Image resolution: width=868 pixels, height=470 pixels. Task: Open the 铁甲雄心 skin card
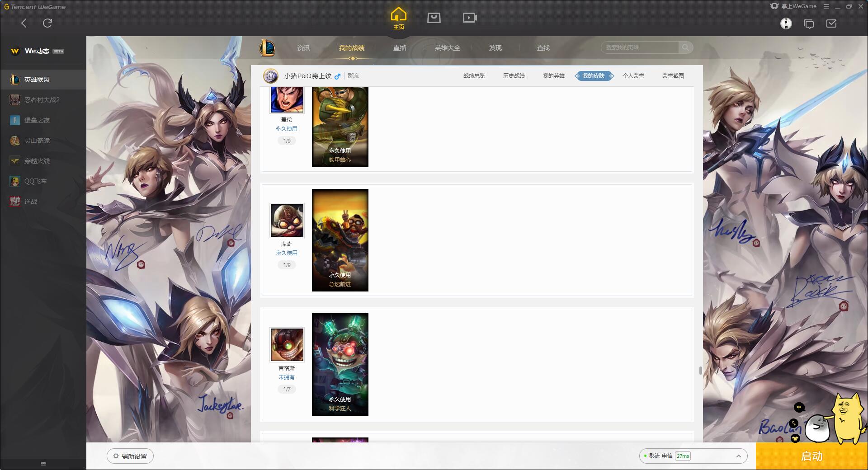pyautogui.click(x=340, y=127)
